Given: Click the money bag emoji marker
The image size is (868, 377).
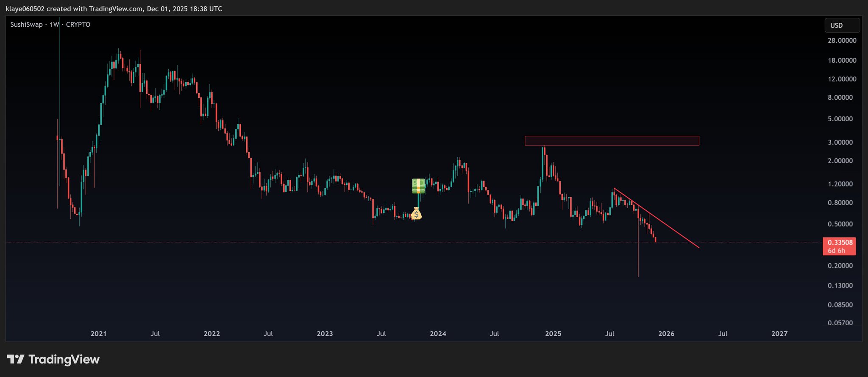Looking at the screenshot, I should (x=416, y=213).
